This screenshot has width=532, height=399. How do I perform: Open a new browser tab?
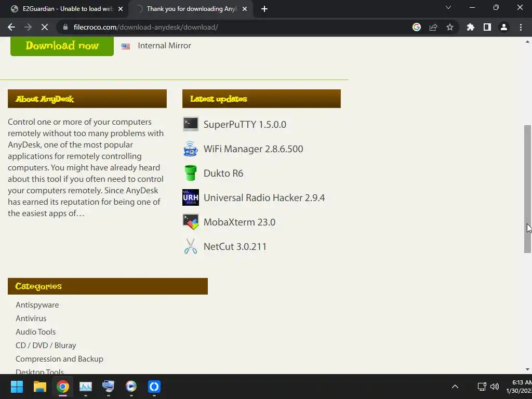click(264, 9)
